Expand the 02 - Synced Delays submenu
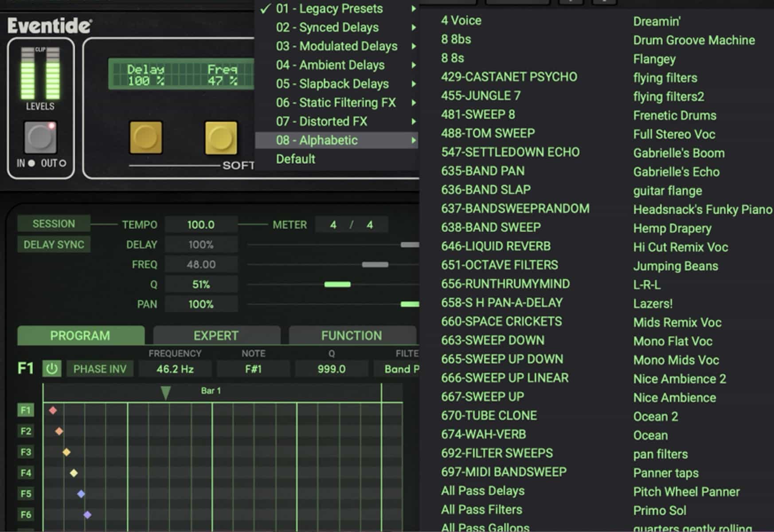 point(327,27)
